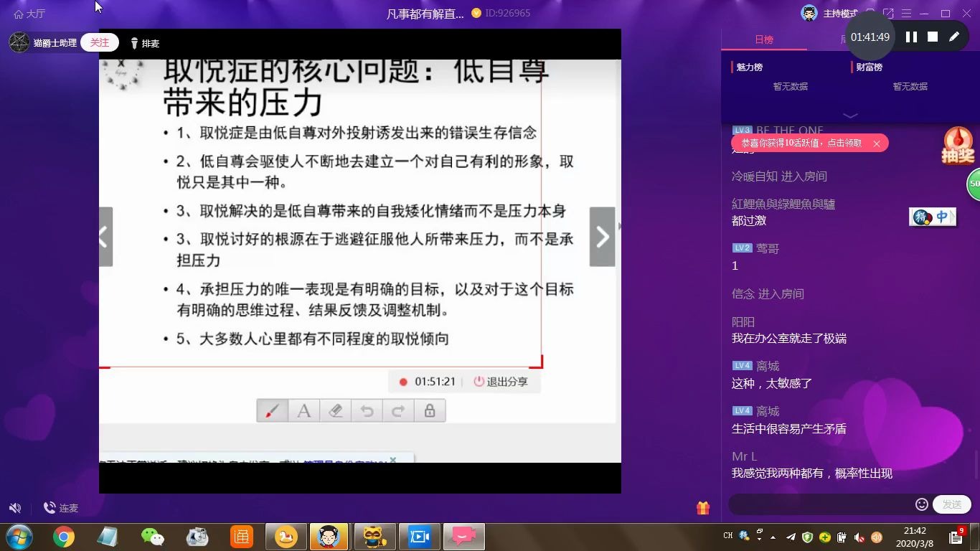Click the green shield tray icon
The width and height of the screenshot is (980, 551).
(808, 537)
